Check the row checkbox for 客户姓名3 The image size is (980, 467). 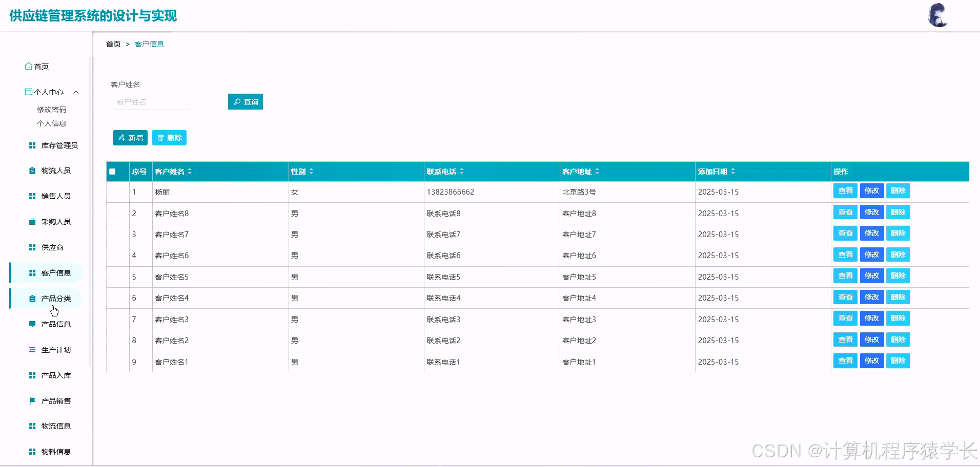pos(112,320)
